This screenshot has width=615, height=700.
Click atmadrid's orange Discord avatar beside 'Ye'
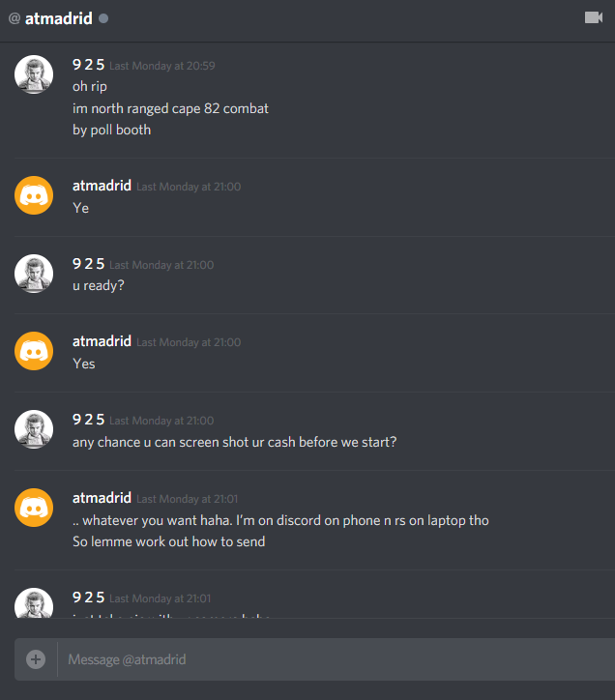coord(34,195)
